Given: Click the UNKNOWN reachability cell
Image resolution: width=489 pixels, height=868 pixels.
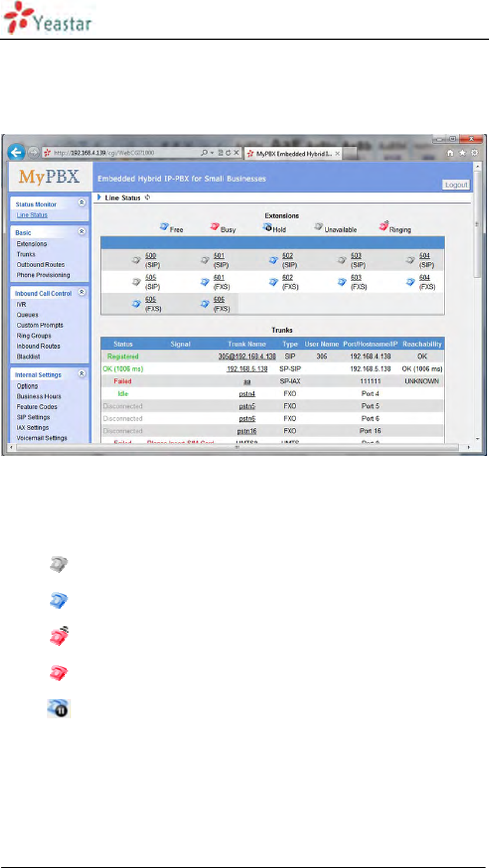Looking at the screenshot, I should tap(422, 382).
